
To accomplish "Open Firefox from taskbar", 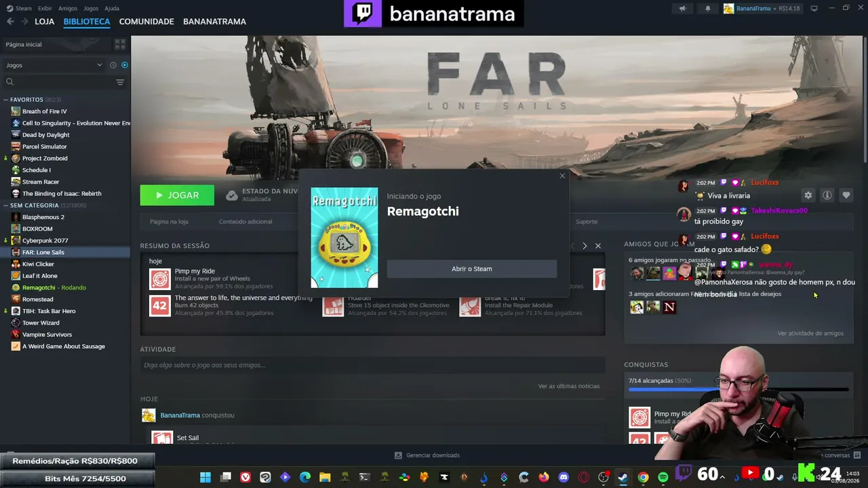I will [x=544, y=477].
